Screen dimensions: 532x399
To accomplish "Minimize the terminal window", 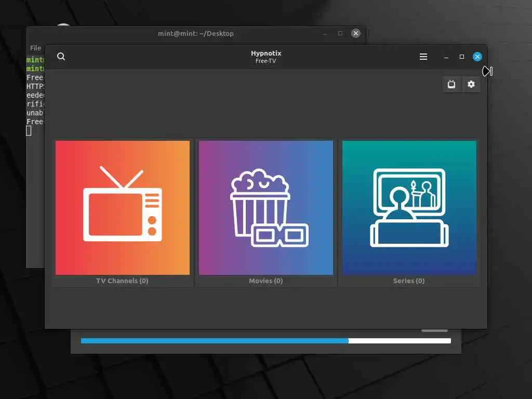I will [x=325, y=34].
